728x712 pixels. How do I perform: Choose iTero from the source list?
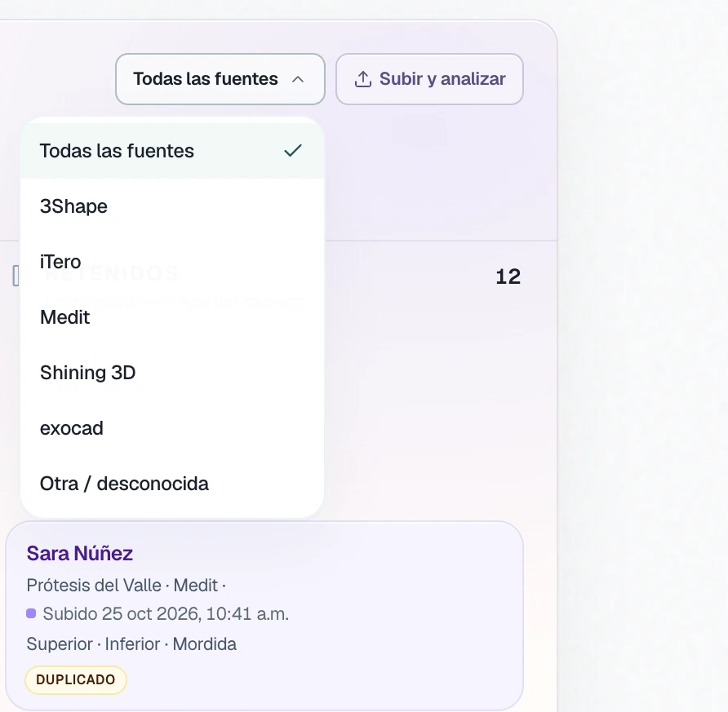[x=172, y=262]
